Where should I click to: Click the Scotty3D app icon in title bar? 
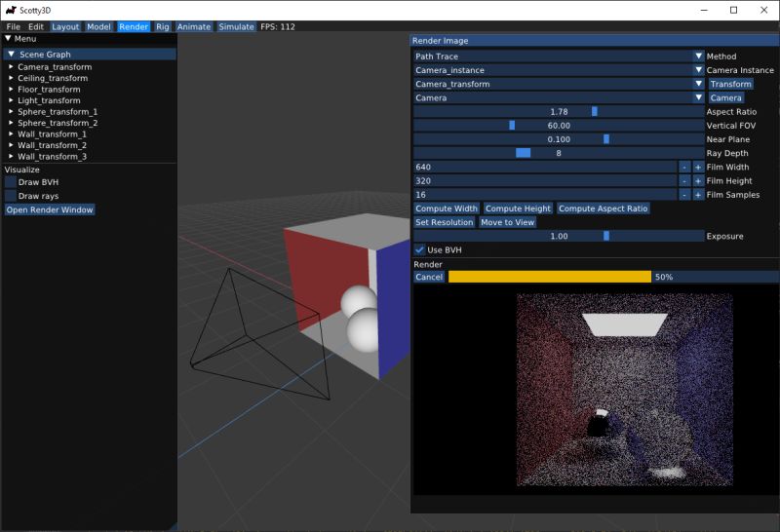point(11,10)
